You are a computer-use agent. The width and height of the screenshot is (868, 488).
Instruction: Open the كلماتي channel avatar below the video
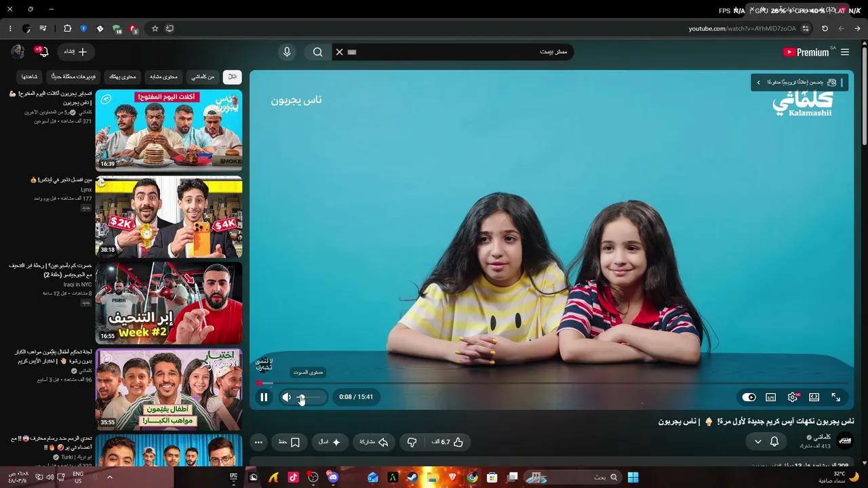(x=845, y=441)
